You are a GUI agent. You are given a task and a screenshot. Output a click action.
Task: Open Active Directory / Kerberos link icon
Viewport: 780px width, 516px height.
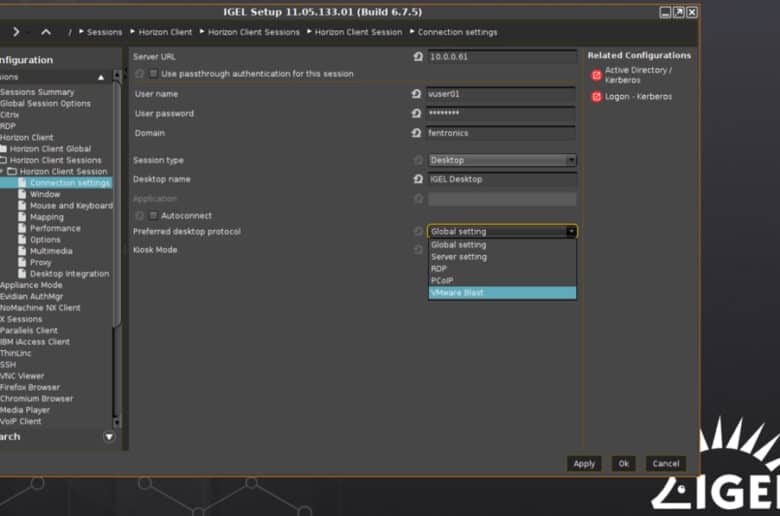(596, 75)
